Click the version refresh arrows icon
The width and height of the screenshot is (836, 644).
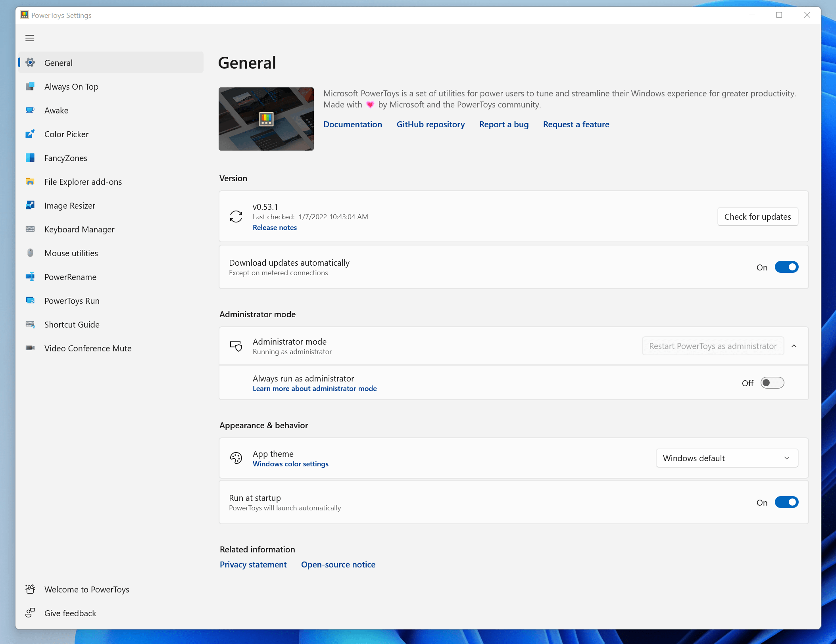236,217
